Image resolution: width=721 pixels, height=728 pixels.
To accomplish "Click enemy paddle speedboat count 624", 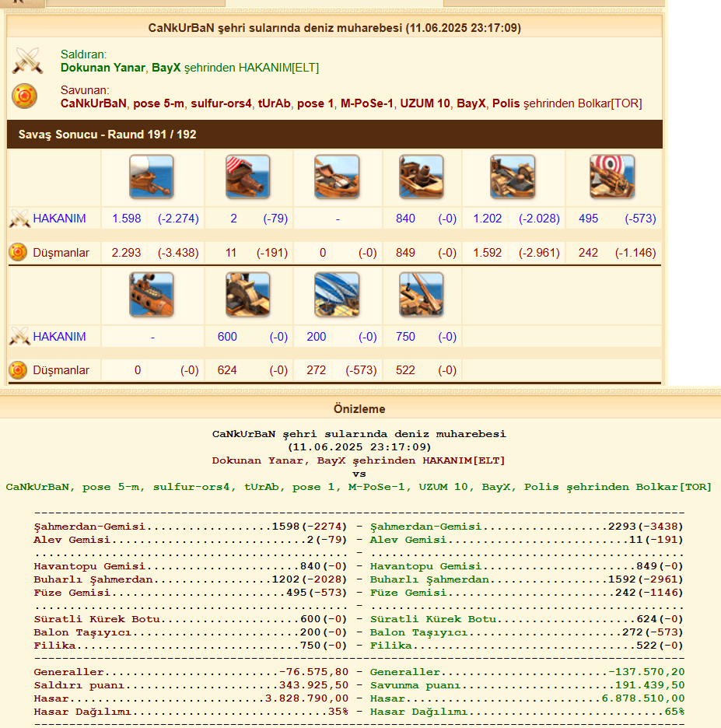I will click(x=227, y=370).
